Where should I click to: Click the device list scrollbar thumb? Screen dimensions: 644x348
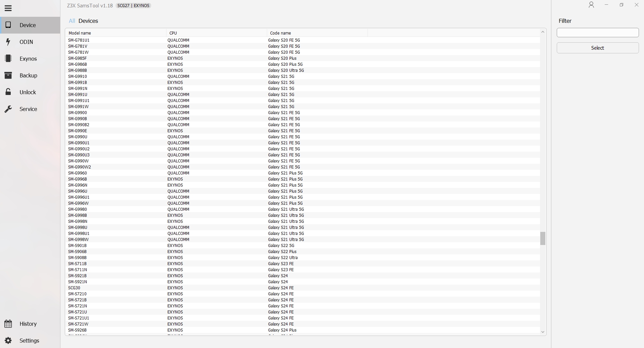543,238
